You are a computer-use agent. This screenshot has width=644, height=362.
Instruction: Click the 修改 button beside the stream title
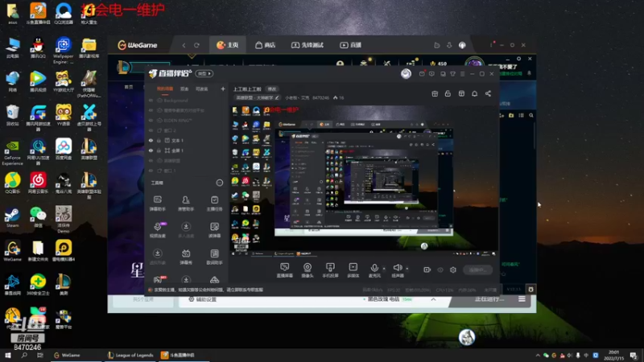pyautogui.click(x=272, y=88)
